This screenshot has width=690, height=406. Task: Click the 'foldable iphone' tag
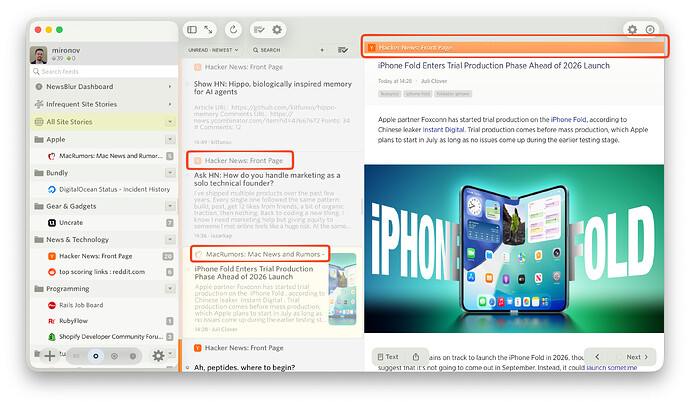point(453,94)
